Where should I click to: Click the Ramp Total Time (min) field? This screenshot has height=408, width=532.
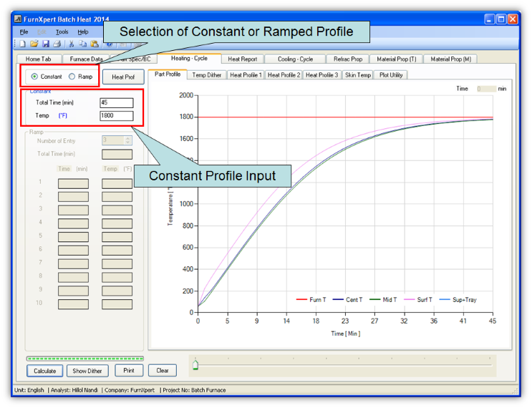pos(117,154)
